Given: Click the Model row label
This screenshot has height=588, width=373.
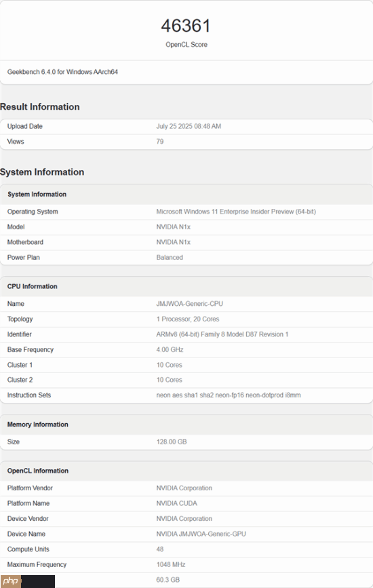Looking at the screenshot, I should (16, 227).
